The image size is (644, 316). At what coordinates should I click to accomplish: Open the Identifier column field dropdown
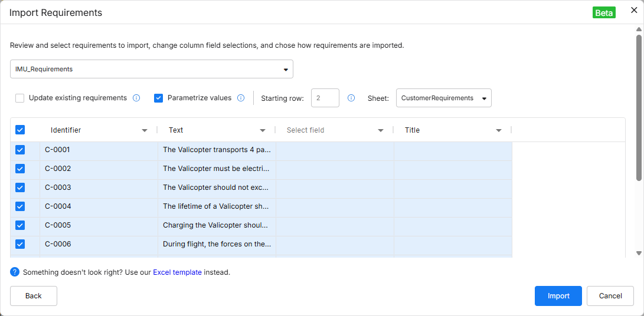(145, 130)
